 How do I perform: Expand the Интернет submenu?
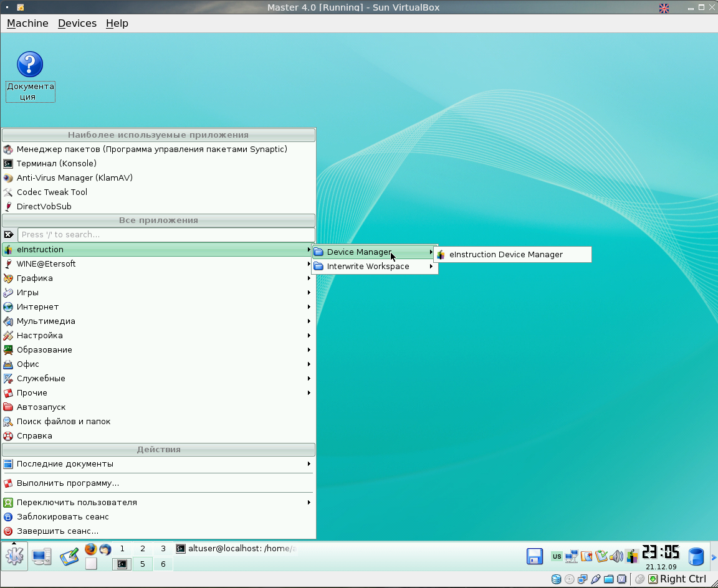tap(158, 307)
